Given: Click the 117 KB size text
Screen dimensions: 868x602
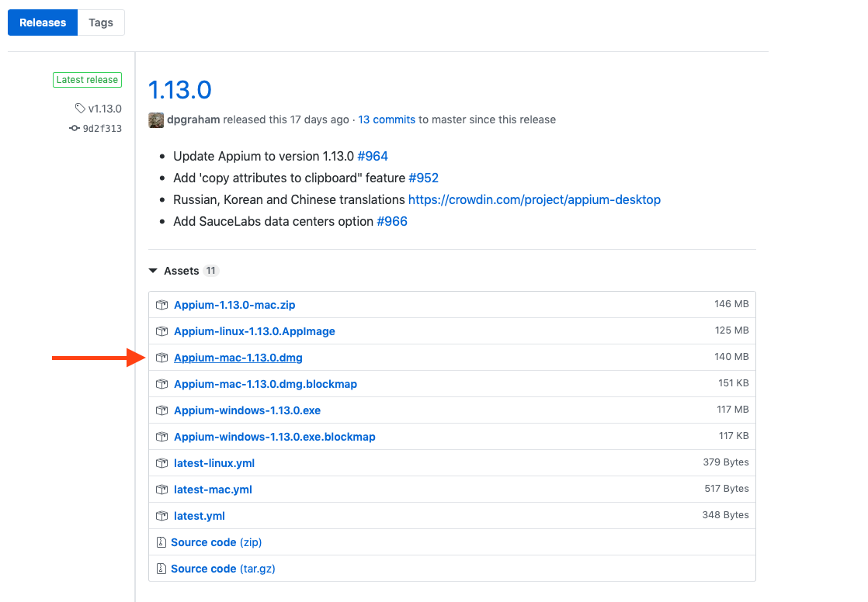Looking at the screenshot, I should (734, 436).
